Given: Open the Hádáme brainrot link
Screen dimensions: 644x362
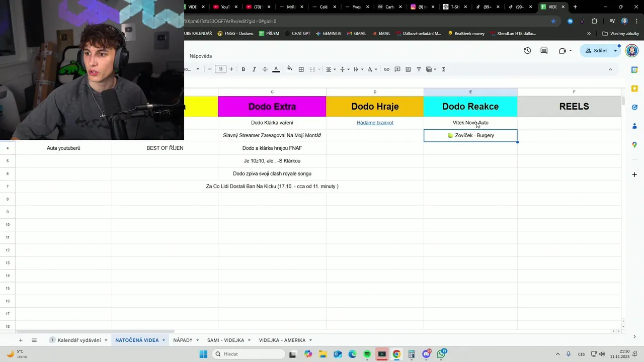Looking at the screenshot, I should pos(375,123).
